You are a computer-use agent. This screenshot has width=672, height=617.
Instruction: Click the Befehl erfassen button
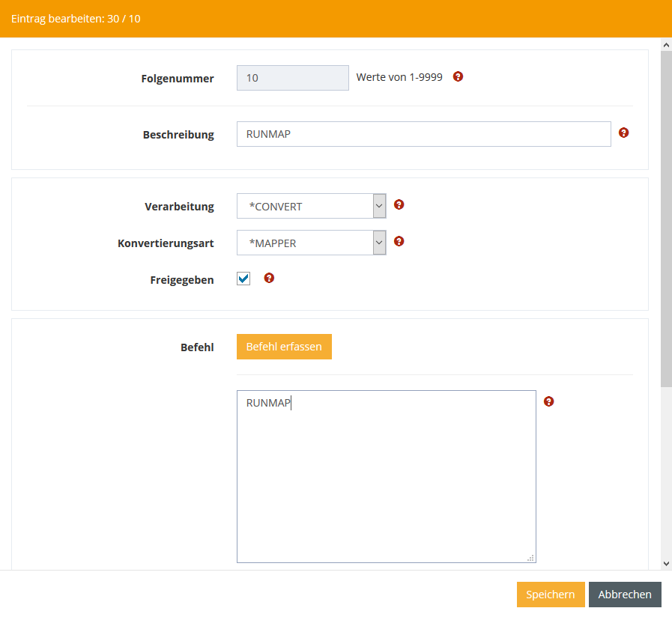tap(284, 347)
